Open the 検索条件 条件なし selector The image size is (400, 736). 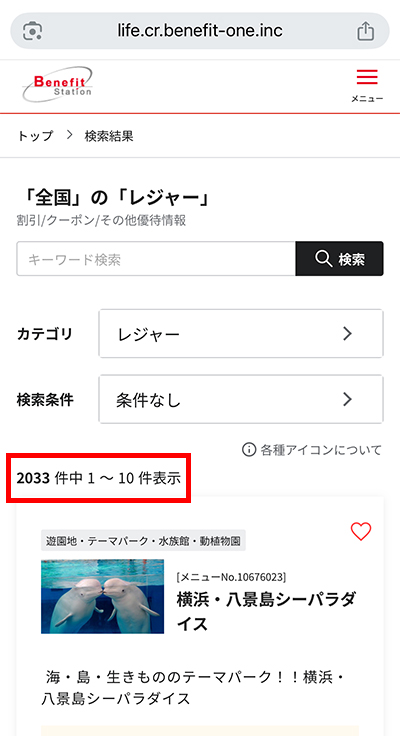(x=241, y=399)
